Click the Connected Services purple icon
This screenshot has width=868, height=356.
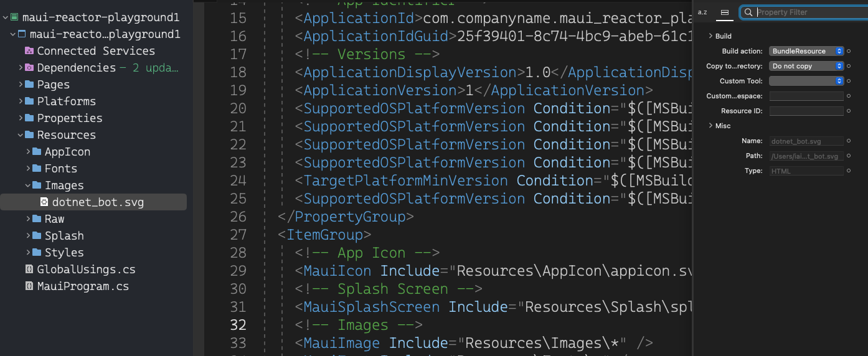29,51
